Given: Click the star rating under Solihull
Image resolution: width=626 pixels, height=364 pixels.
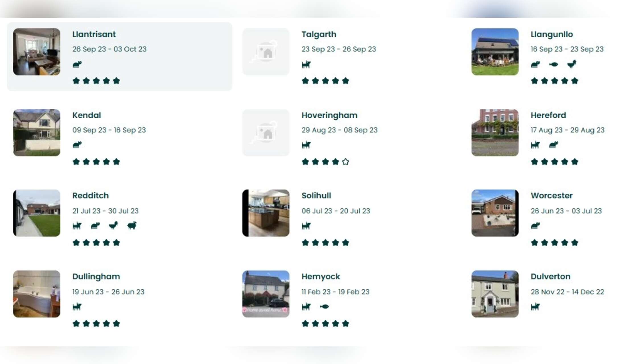Looking at the screenshot, I should pos(325,243).
